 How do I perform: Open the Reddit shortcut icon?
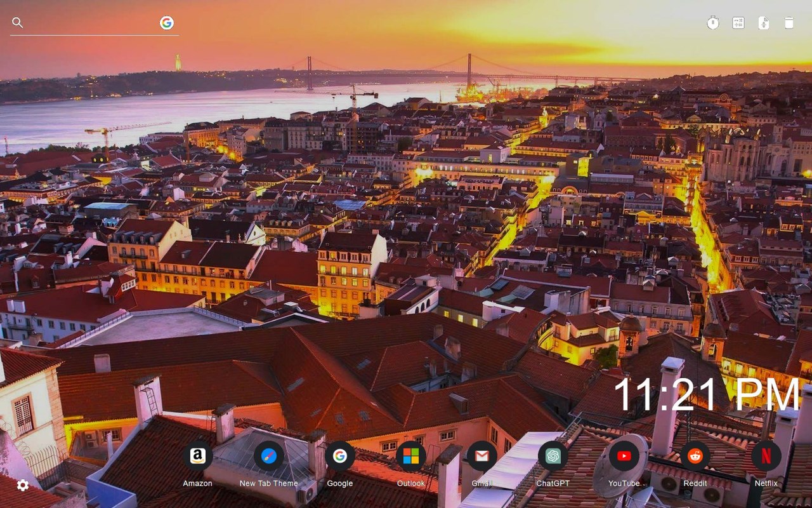coord(695,456)
